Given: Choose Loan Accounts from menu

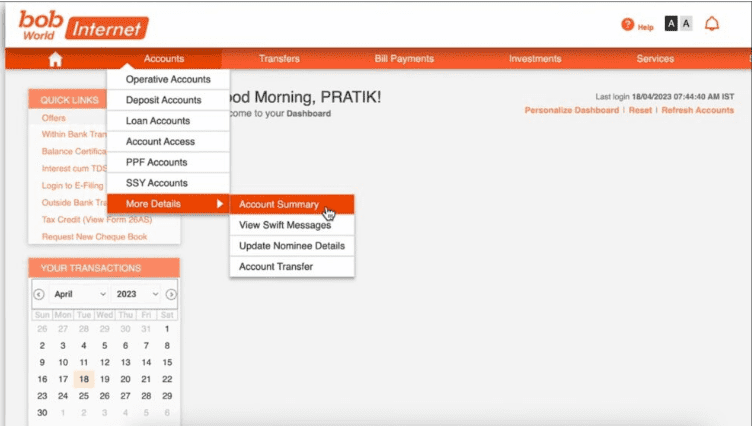Looking at the screenshot, I should [x=168, y=120].
